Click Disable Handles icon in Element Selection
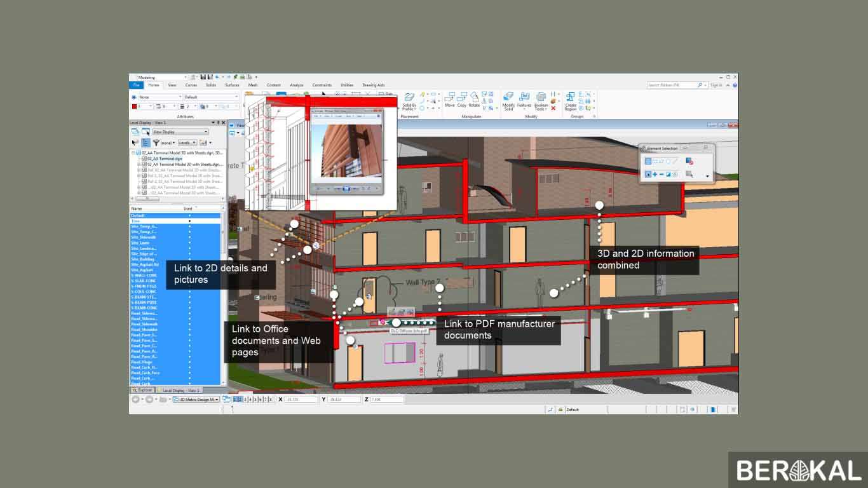 click(x=689, y=161)
